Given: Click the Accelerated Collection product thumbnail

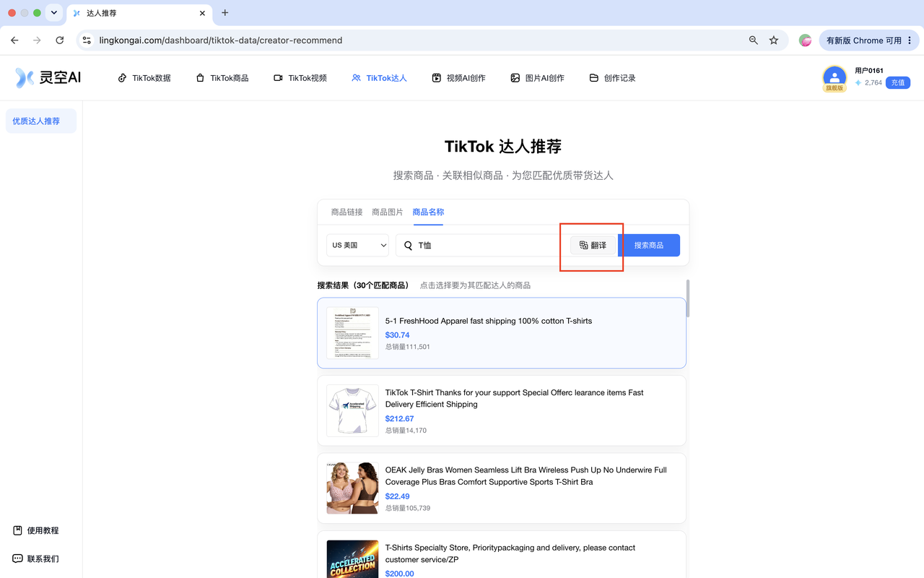Looking at the screenshot, I should 352,558.
